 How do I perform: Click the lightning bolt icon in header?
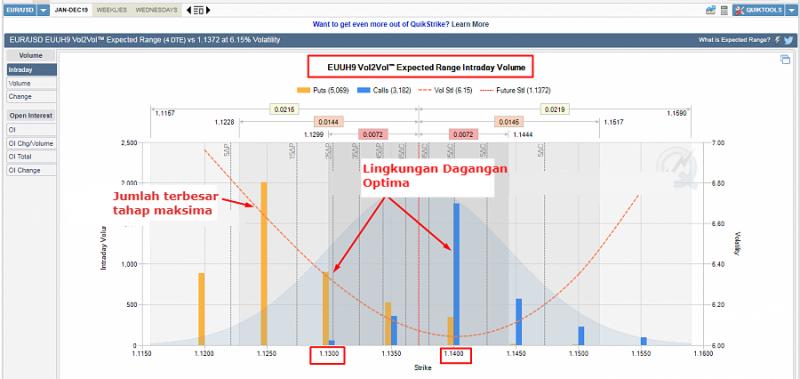777,40
